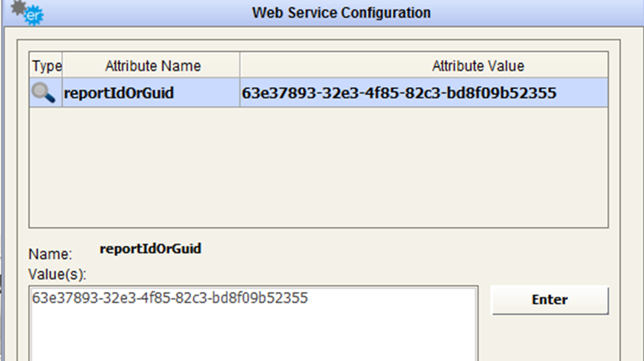Click divider between Attribute Name and Attribute Value
644x361 pixels.
(240, 65)
